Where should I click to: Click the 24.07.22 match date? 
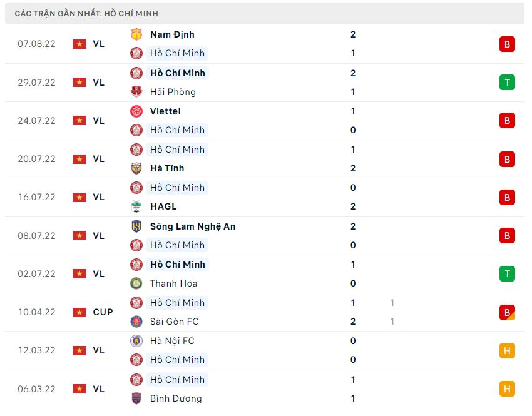[x=36, y=121]
